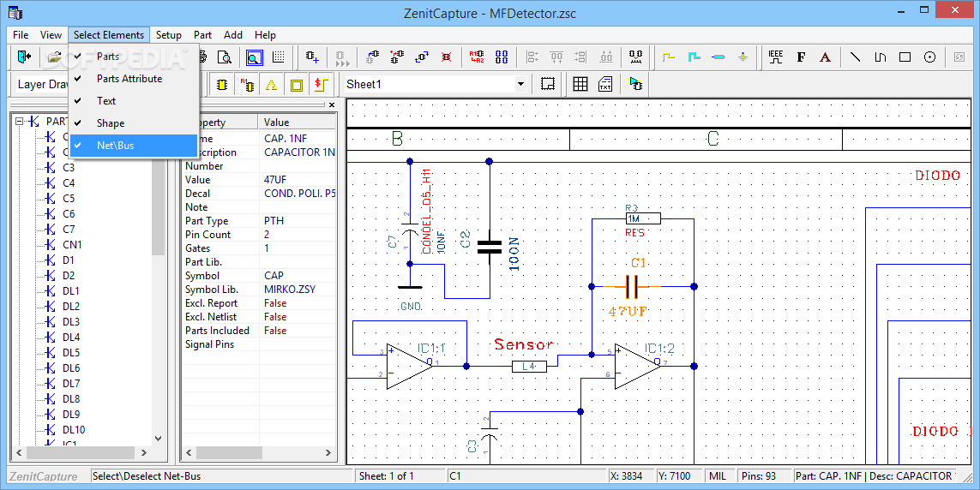
Task: Open the Setup menu
Action: 169,35
